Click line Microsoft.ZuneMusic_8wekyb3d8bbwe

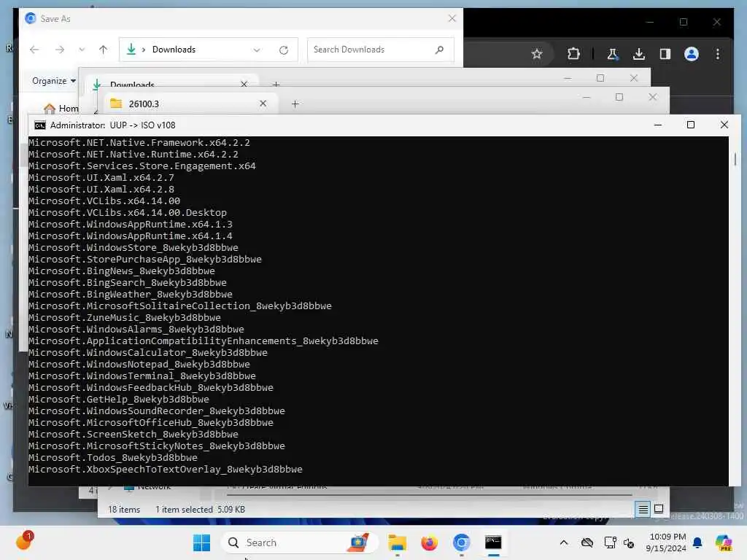pyautogui.click(x=125, y=318)
